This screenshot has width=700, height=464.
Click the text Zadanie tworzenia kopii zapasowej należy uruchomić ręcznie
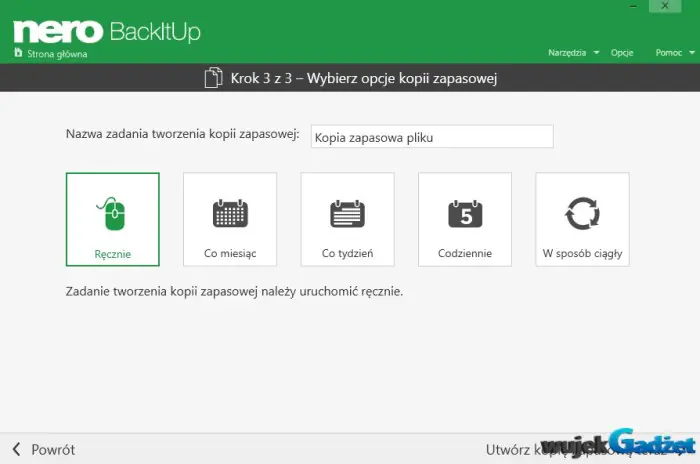234,292
